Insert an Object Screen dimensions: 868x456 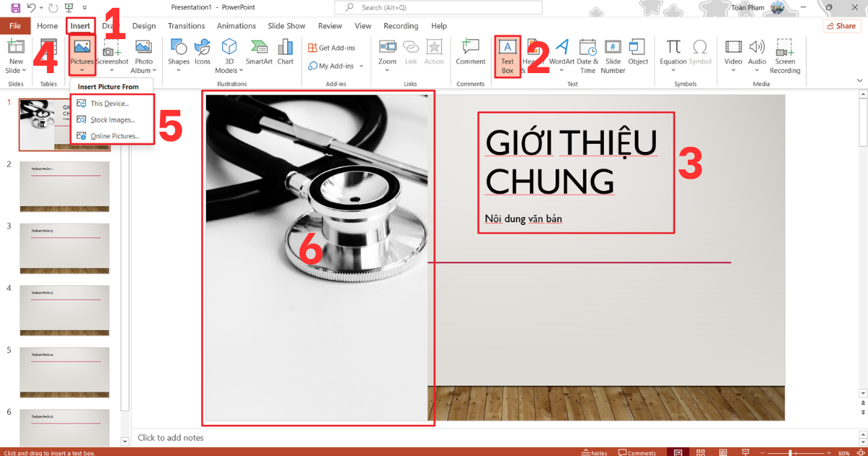point(638,52)
